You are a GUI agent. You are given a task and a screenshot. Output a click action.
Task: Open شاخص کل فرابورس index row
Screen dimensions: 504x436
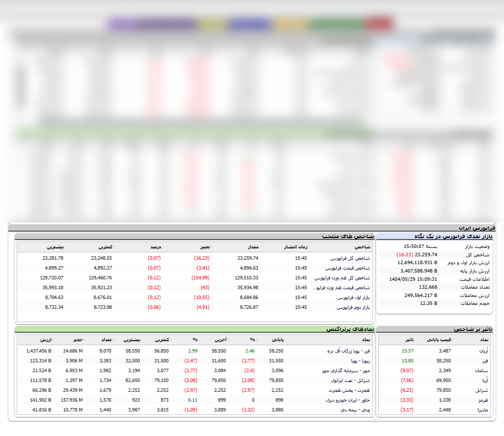point(350,258)
